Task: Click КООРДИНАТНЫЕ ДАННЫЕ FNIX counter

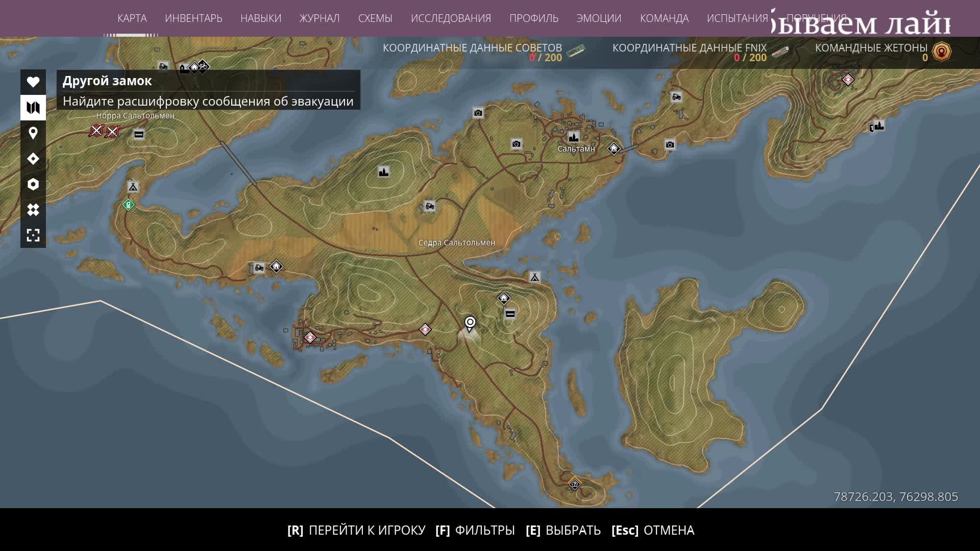Action: point(700,52)
